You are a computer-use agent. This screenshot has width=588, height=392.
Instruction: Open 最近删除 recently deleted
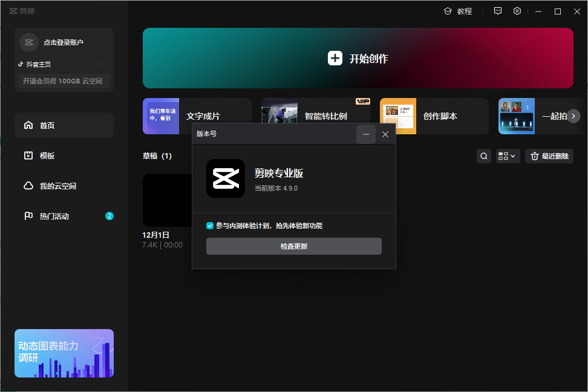point(549,156)
